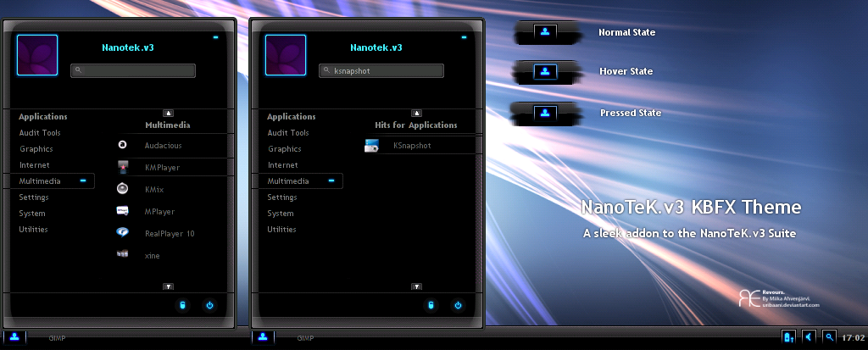Image resolution: width=868 pixels, height=350 pixels.
Task: Select Graphics in right menu
Action: pyautogui.click(x=285, y=149)
